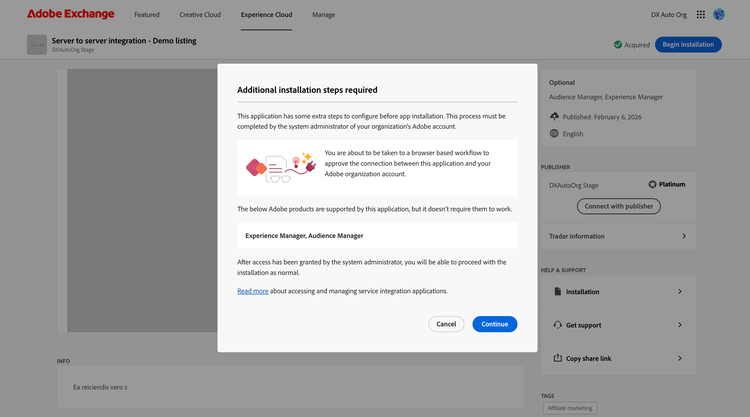
Task: Cancel the additional installation steps dialog
Action: tap(446, 324)
